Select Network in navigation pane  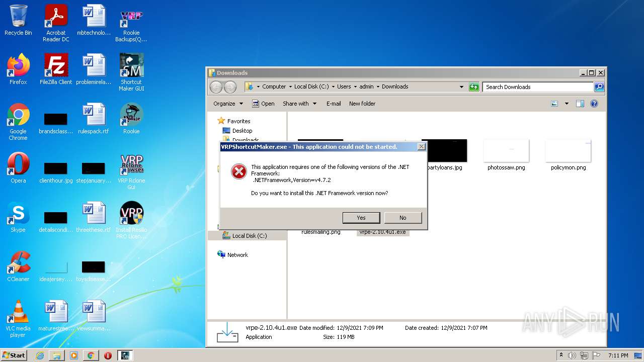click(233, 255)
